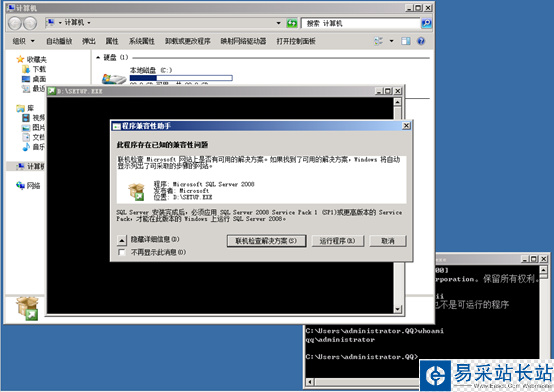Click the C: drive usage bar

181,78
